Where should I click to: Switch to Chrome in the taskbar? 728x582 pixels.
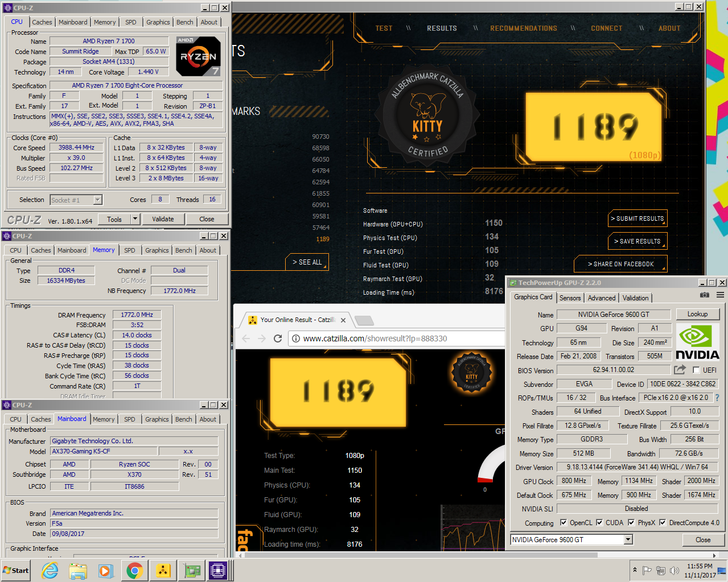pyautogui.click(x=134, y=570)
